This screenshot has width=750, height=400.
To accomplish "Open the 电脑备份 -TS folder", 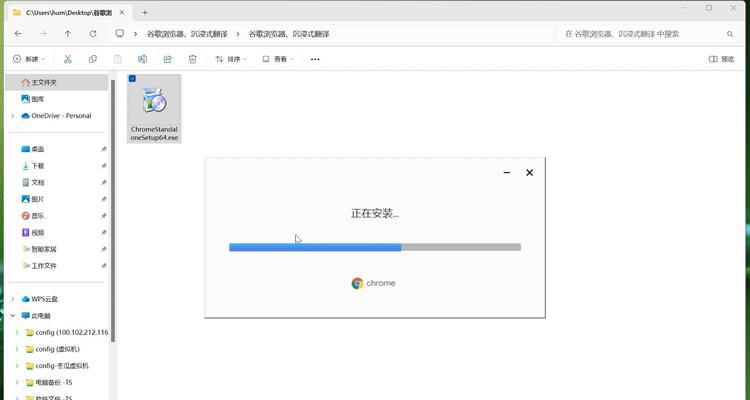I will click(49, 382).
